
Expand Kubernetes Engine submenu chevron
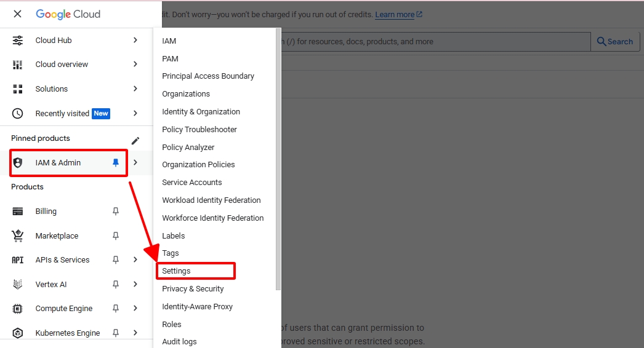[135, 333]
